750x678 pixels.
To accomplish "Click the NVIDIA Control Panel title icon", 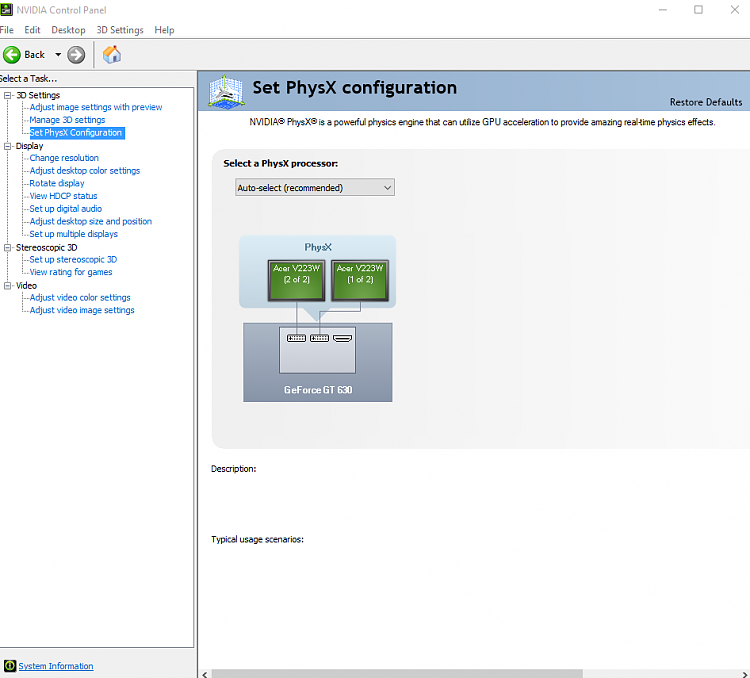I will click(6, 10).
